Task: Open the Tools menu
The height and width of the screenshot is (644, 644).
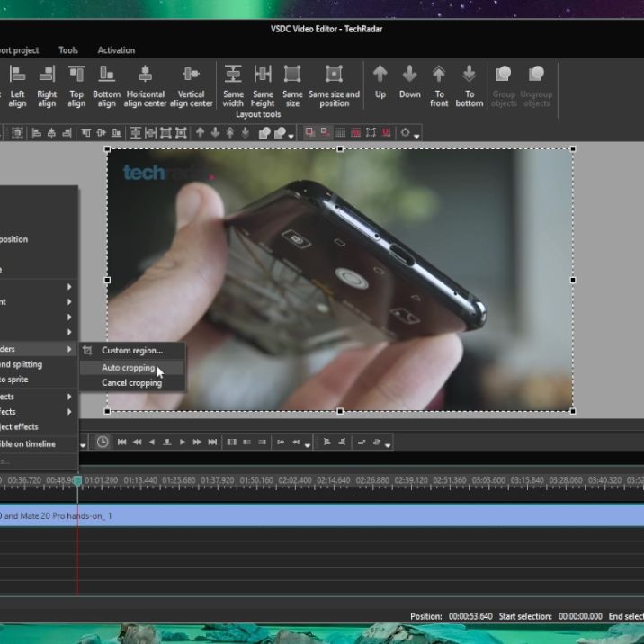Action: point(68,50)
